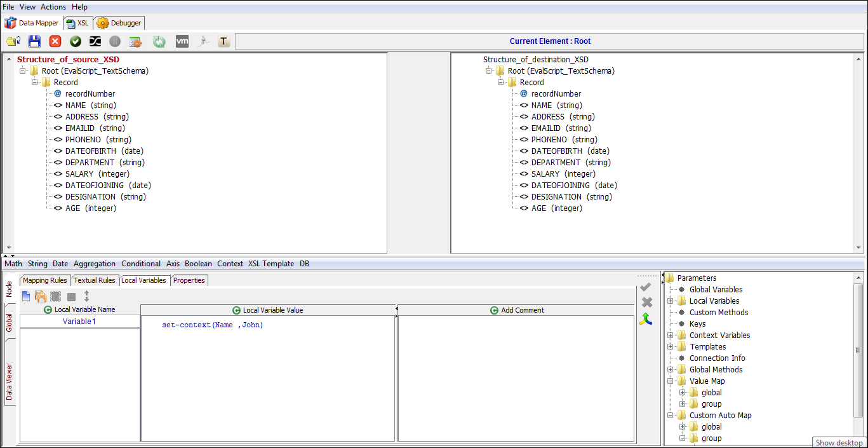The height and width of the screenshot is (448, 868).
Task: Click the colored three-way arrow icon
Action: [646, 318]
